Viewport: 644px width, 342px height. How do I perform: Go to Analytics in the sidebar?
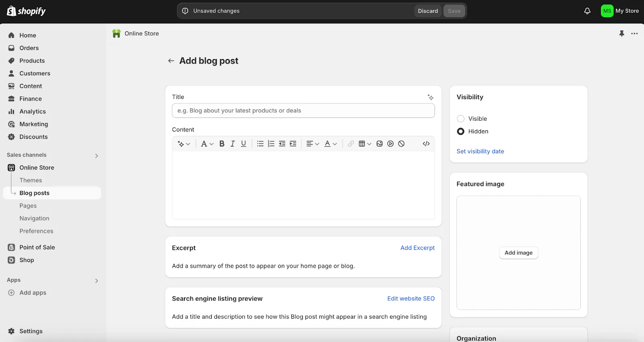tap(33, 111)
